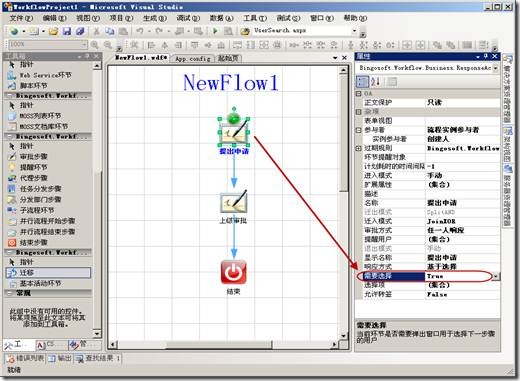Click the 选择项 (集合) property value
Screen dimensions: 520x381
pos(462,285)
